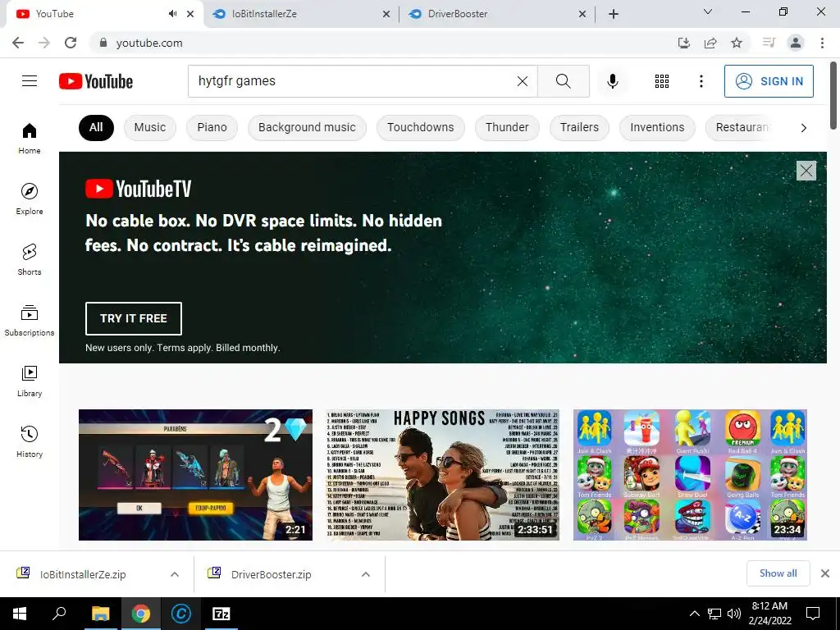Image resolution: width=840 pixels, height=630 pixels.
Task: Bookmark this page with star
Action: point(737,43)
